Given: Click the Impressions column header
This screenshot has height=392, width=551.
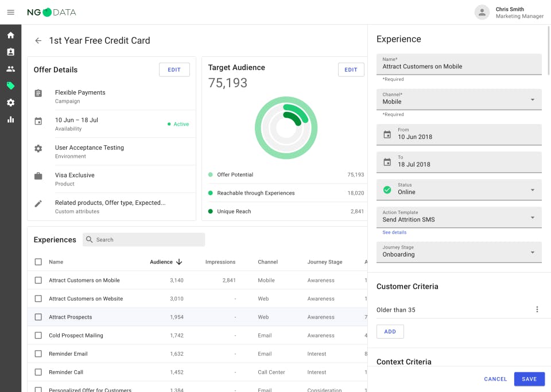Looking at the screenshot, I should click(220, 262).
